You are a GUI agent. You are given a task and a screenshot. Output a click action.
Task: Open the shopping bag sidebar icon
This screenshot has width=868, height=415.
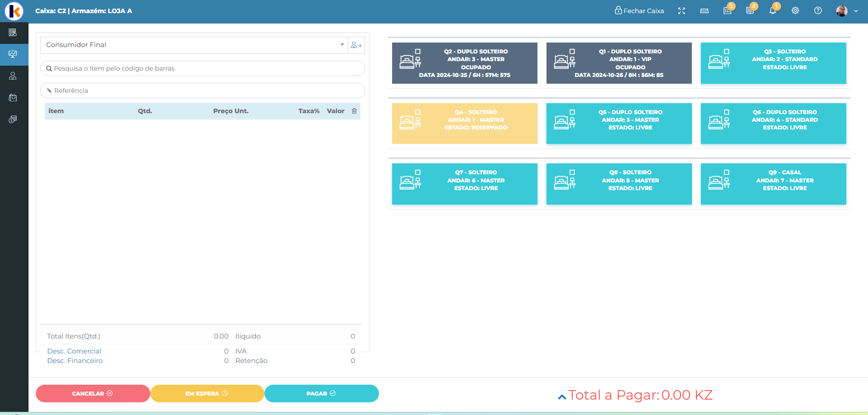tap(13, 98)
